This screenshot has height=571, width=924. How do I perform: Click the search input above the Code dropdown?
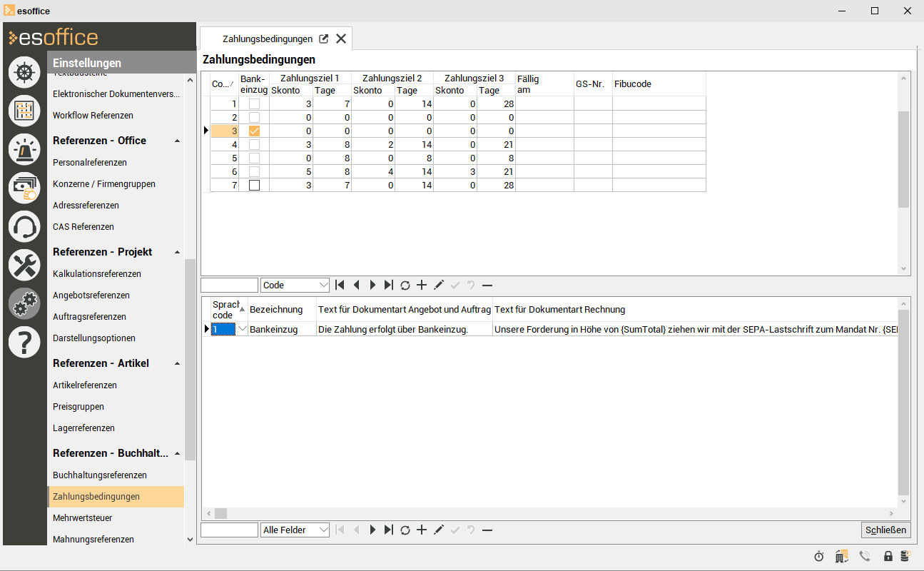point(229,285)
